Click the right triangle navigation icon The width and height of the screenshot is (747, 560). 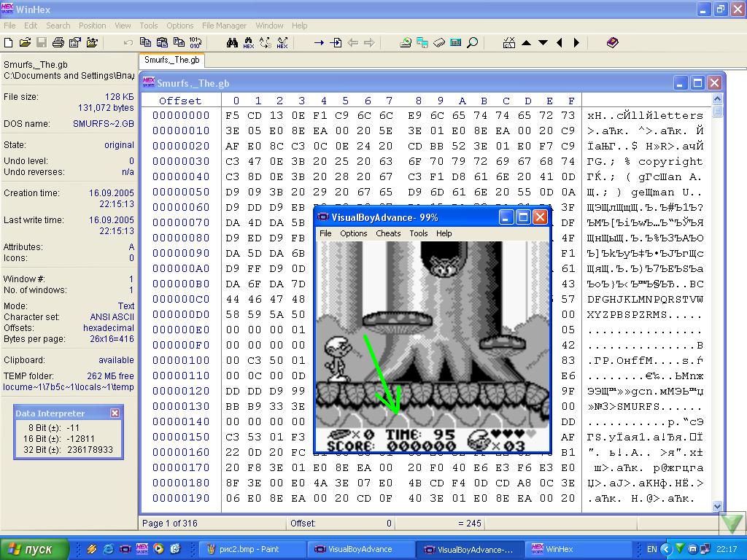[x=576, y=43]
